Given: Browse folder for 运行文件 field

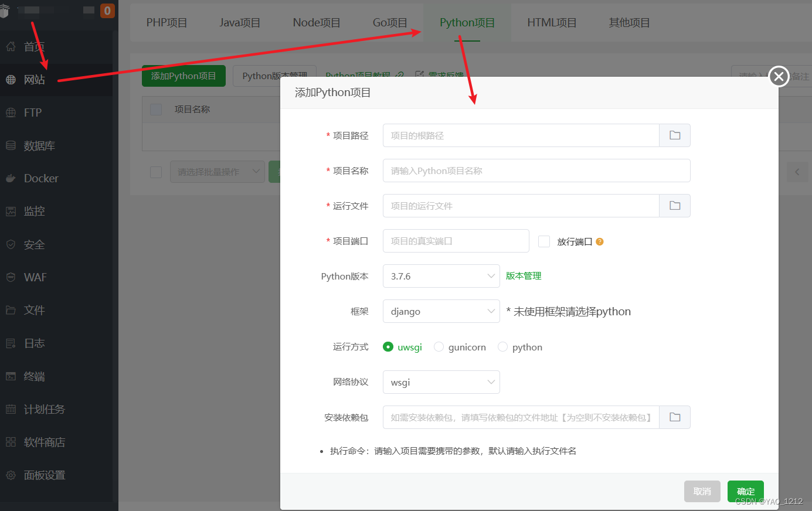Looking at the screenshot, I should coord(675,206).
